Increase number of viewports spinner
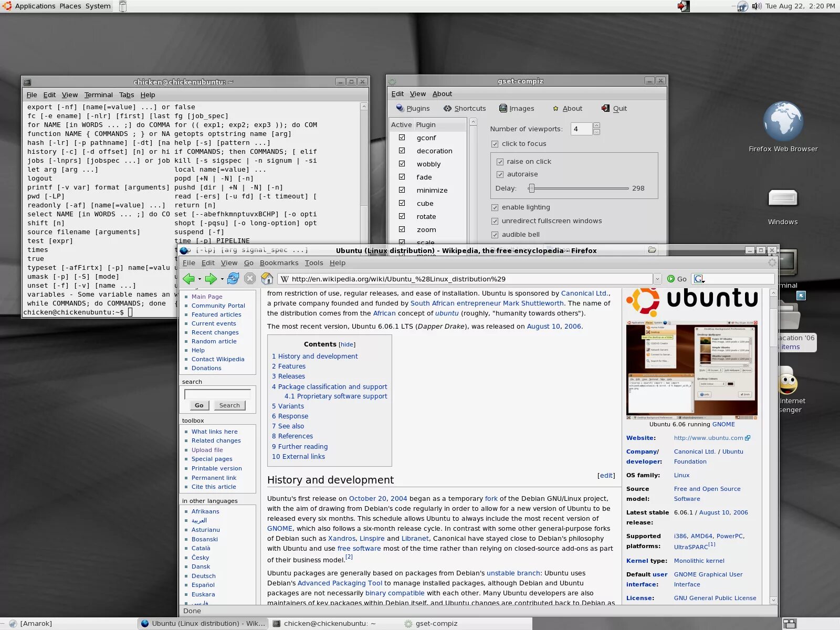Screen dimensions: 840x630 pyautogui.click(x=596, y=125)
